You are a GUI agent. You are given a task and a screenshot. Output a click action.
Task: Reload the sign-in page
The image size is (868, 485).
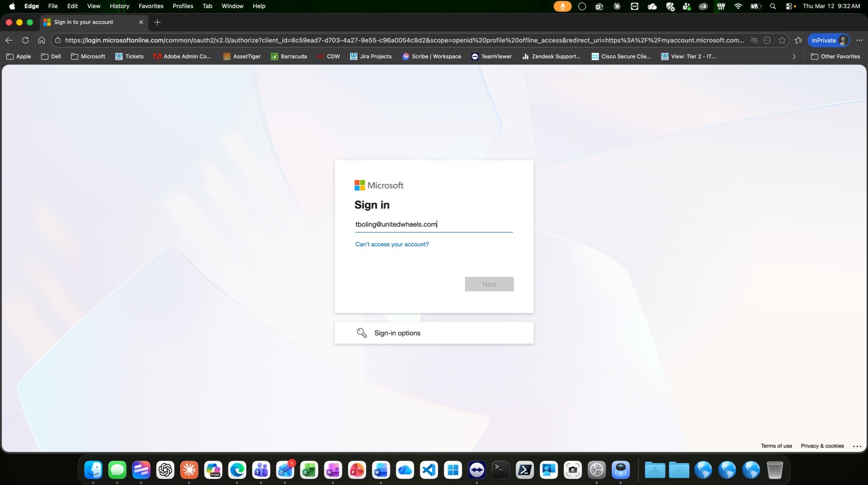[x=25, y=40]
